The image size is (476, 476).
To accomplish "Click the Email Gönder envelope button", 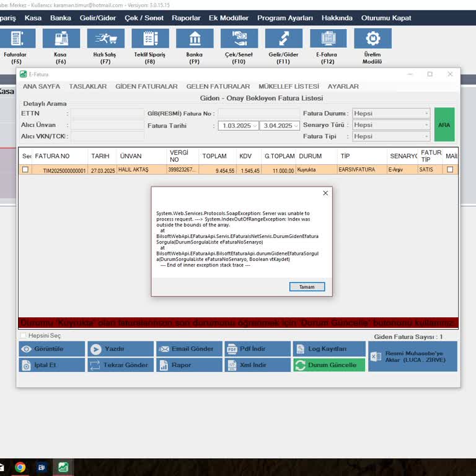I will (x=190, y=349).
